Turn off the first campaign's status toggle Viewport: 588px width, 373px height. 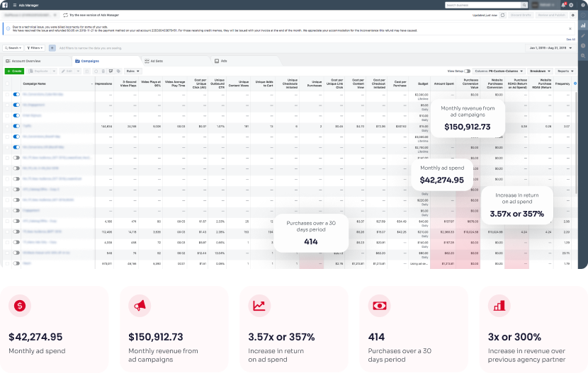pyautogui.click(x=16, y=94)
